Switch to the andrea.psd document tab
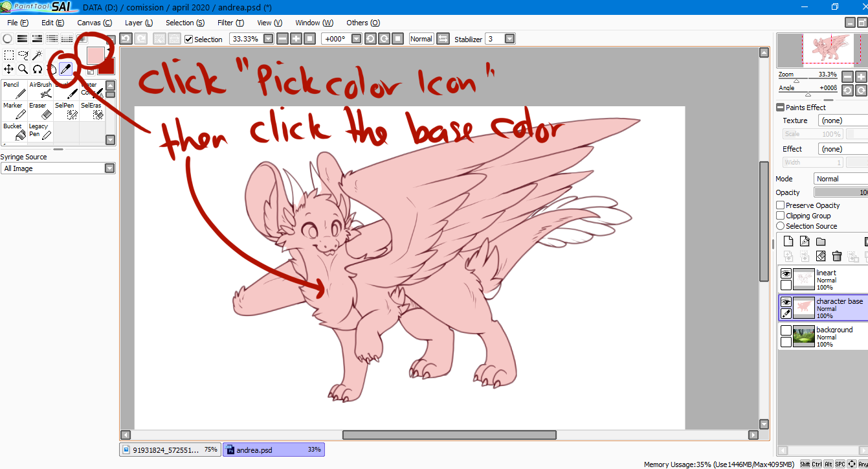The height and width of the screenshot is (469, 868). pyautogui.click(x=273, y=450)
